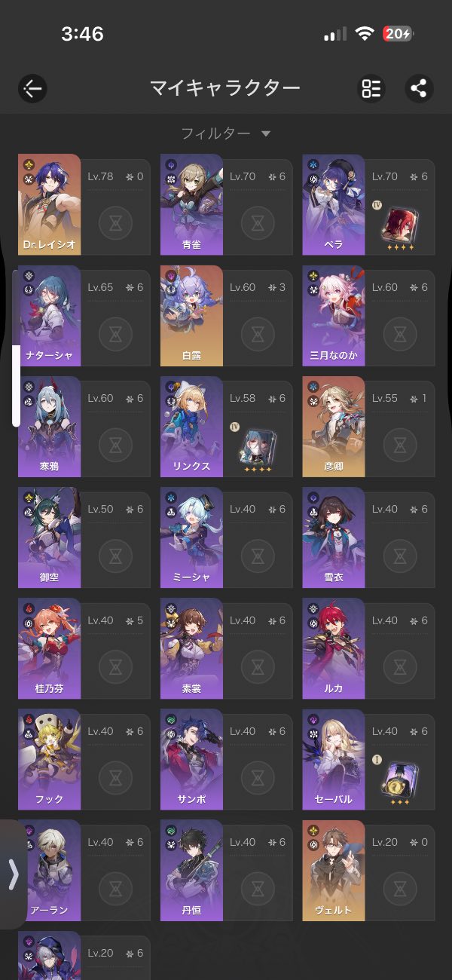Screen dimensions: 452x980
Task: Open the share icon
Action: tap(419, 88)
